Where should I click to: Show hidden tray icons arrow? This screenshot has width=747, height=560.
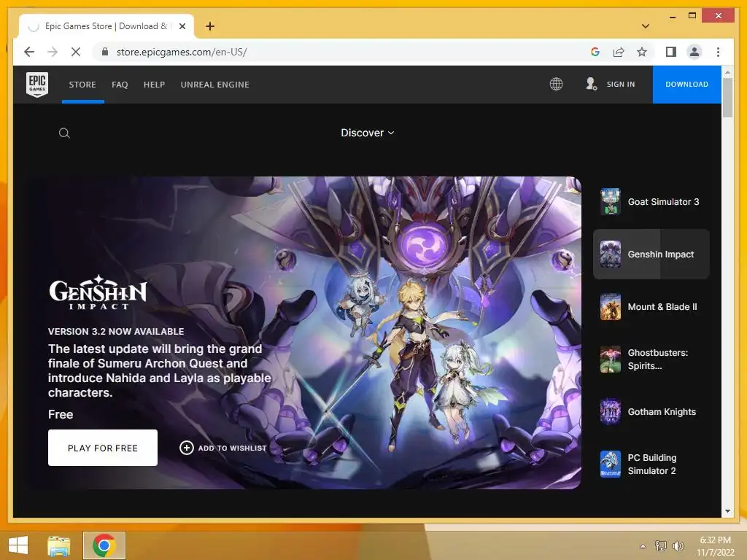point(643,546)
